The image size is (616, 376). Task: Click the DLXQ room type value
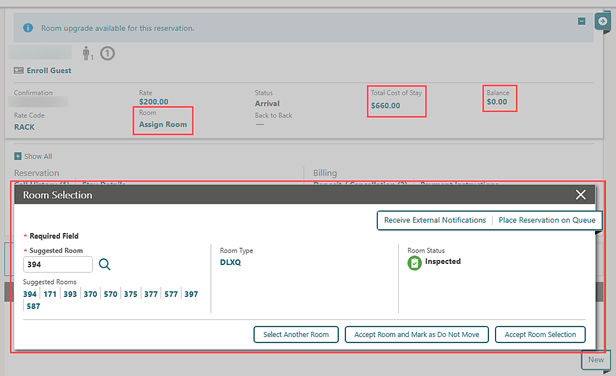[230, 262]
